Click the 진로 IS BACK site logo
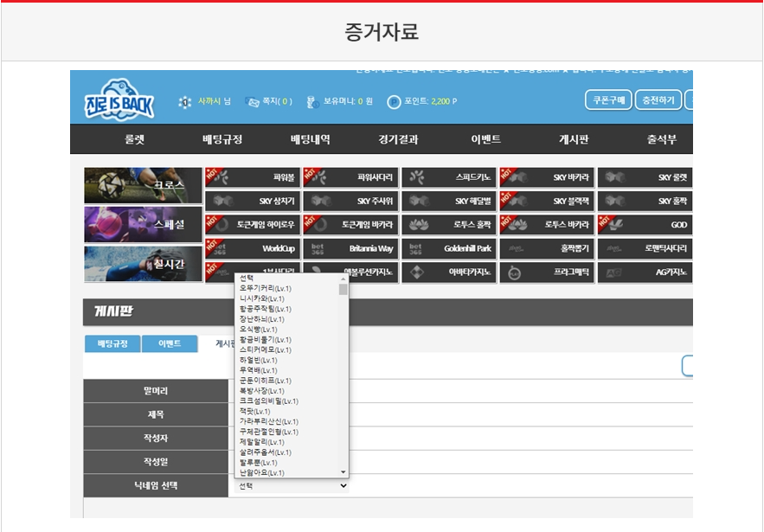 [119, 99]
